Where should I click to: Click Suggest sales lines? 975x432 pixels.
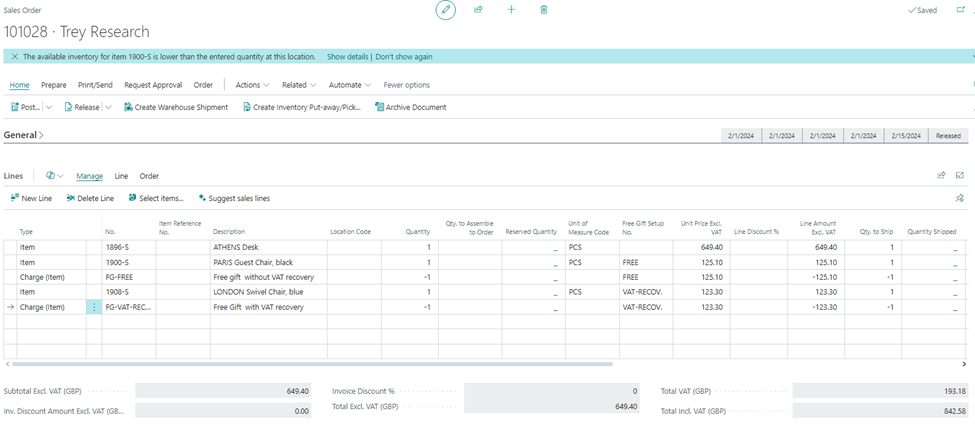tap(234, 198)
